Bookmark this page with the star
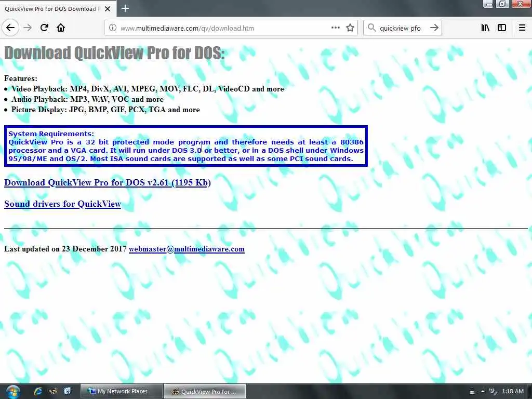 pyautogui.click(x=350, y=28)
